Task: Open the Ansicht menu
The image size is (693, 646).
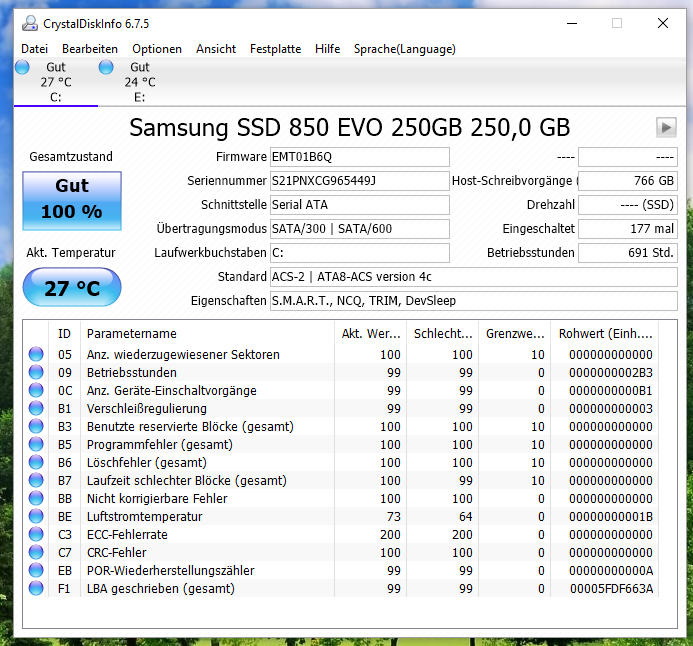Action: coord(216,49)
